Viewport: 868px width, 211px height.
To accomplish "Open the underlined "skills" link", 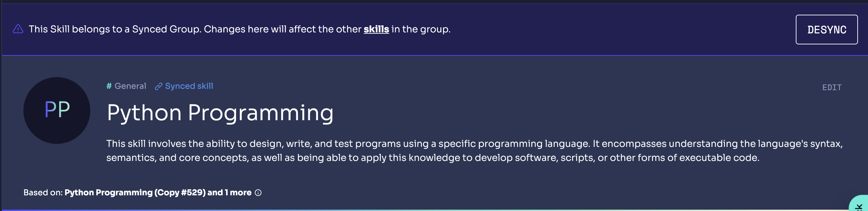I will coord(376,29).
